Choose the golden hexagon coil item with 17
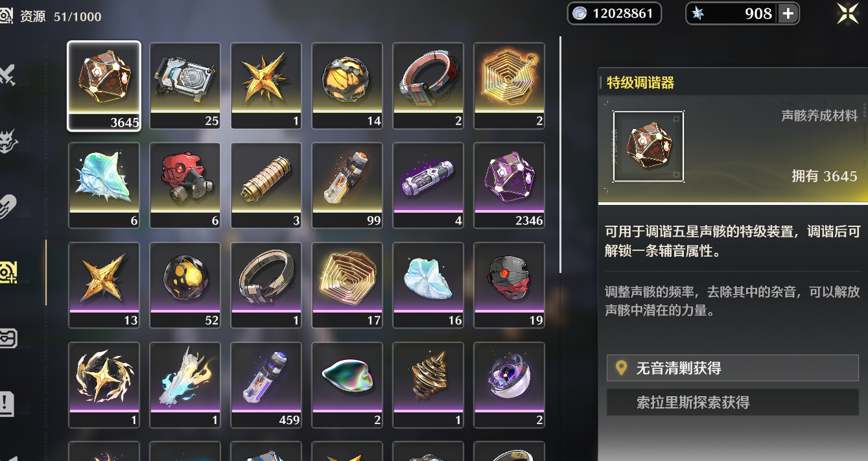The width and height of the screenshot is (868, 461). pyautogui.click(x=347, y=285)
